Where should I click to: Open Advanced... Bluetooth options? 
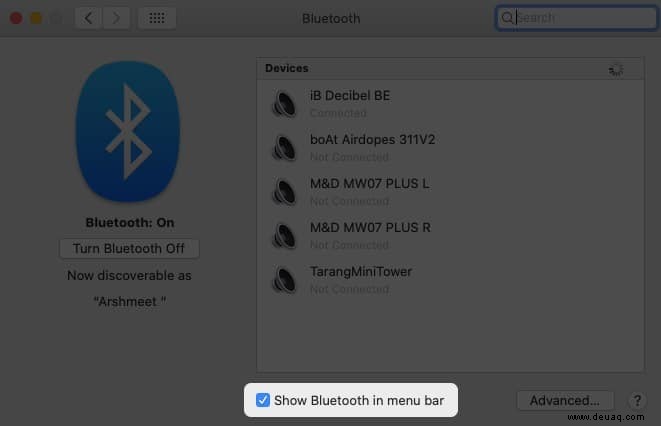[x=565, y=400]
